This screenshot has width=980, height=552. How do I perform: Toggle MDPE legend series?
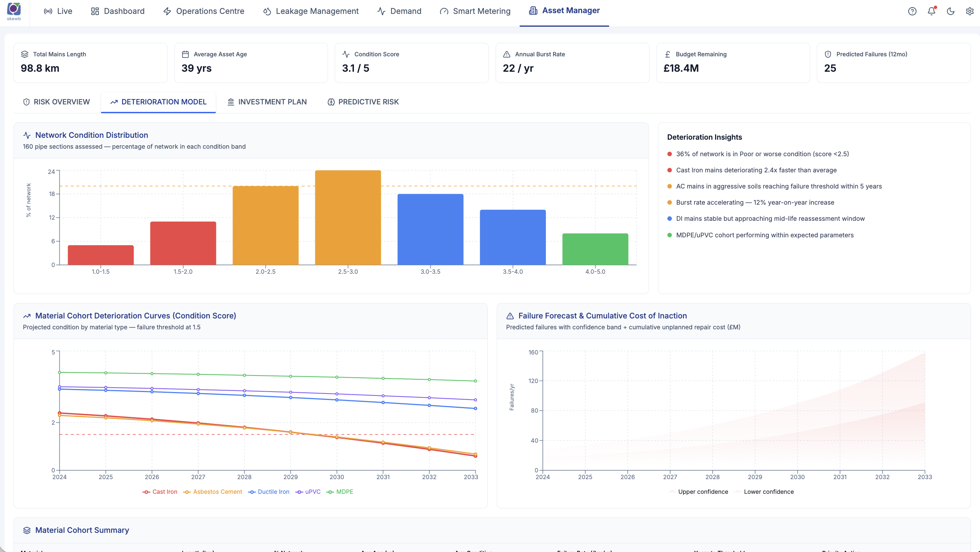(340, 492)
